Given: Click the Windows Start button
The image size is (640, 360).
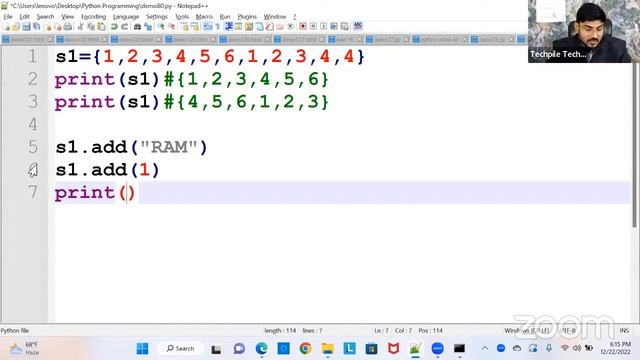Looking at the screenshot, I should pos(142,349).
